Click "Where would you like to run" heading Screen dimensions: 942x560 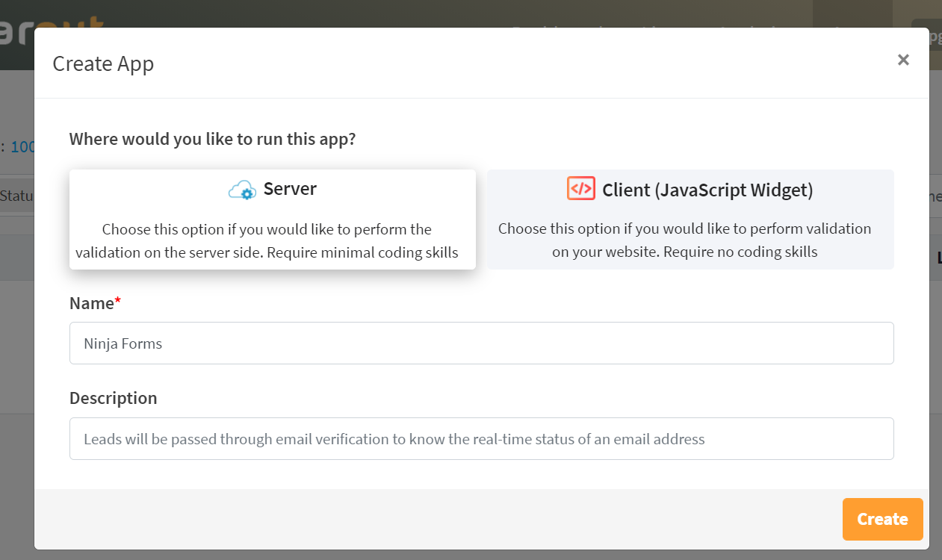click(x=212, y=140)
